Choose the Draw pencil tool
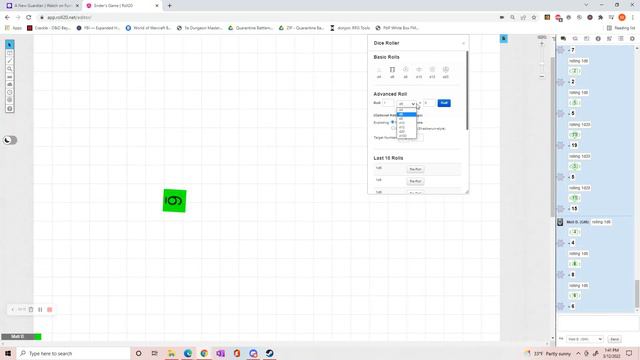 (x=10, y=61)
